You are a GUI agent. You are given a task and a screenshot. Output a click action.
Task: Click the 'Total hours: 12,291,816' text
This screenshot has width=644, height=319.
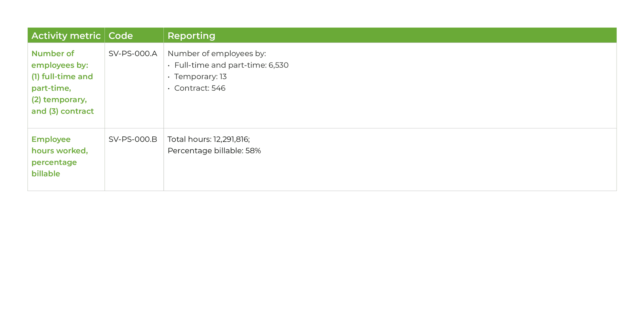coord(209,139)
